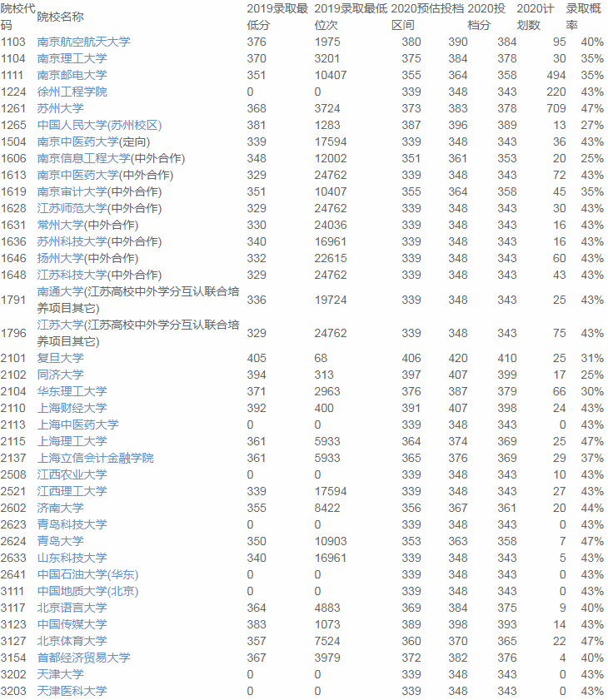Select 44% probability for 济南大学

(592, 509)
